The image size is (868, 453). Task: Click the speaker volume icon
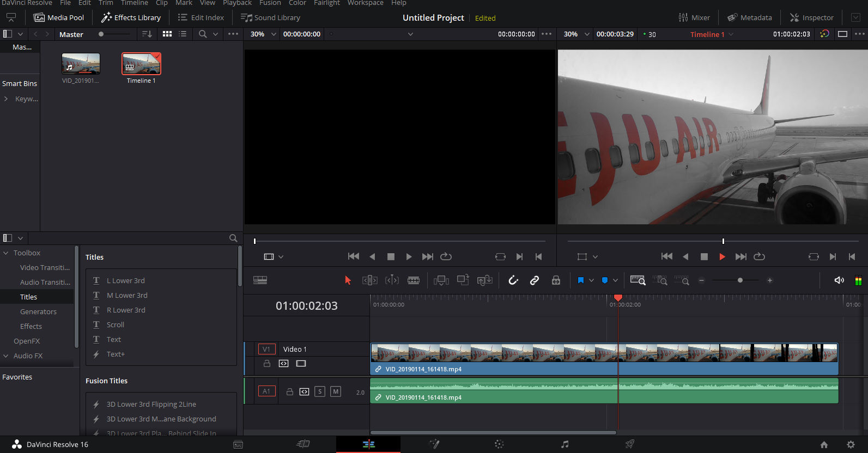point(839,280)
